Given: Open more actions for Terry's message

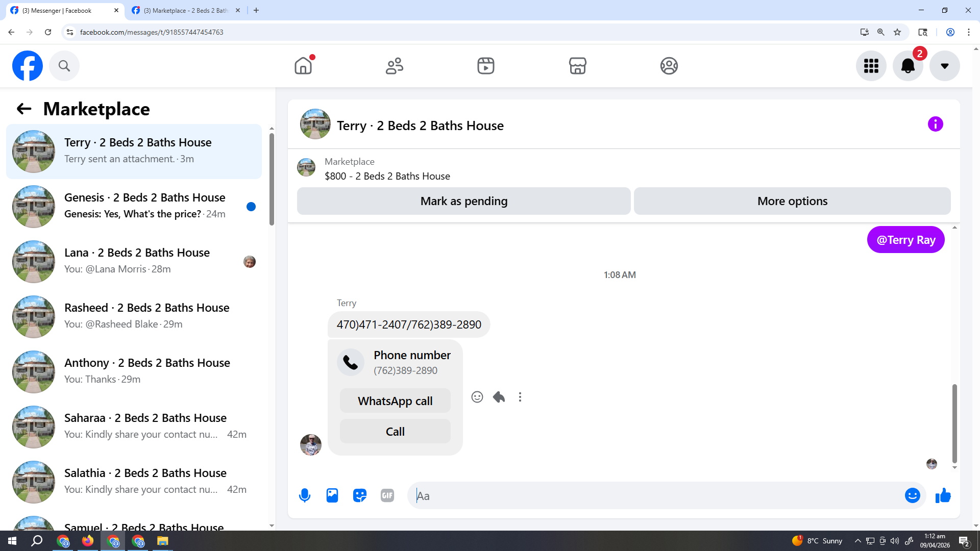Looking at the screenshot, I should pyautogui.click(x=520, y=397).
